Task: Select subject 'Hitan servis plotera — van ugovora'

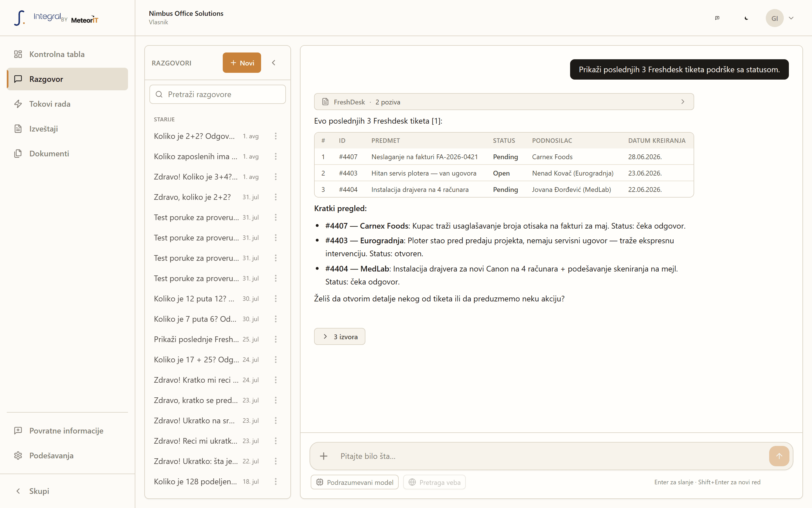Action: (424, 173)
